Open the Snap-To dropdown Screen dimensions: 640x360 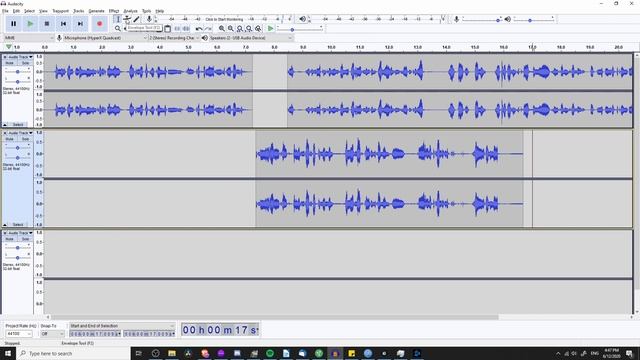pos(52,334)
